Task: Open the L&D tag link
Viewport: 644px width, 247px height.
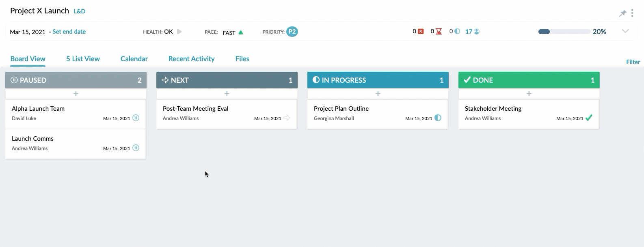Action: pyautogui.click(x=80, y=11)
